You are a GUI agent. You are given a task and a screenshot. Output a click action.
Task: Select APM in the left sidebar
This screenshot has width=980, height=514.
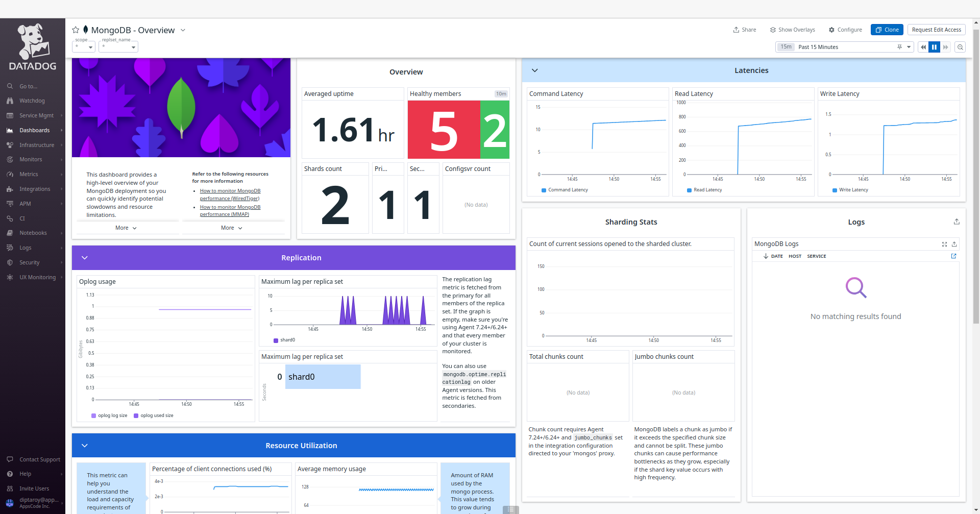24,204
